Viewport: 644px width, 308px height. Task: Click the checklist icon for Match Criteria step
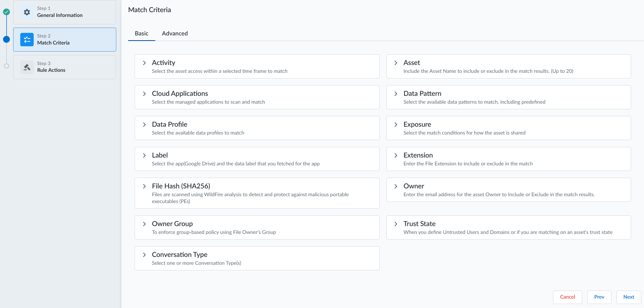[x=27, y=40]
